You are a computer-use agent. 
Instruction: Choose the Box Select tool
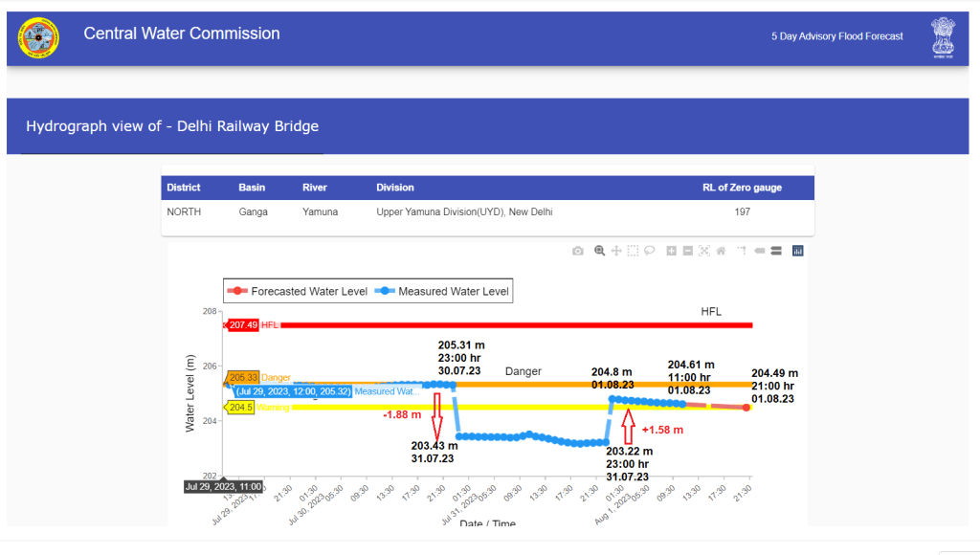pos(633,251)
